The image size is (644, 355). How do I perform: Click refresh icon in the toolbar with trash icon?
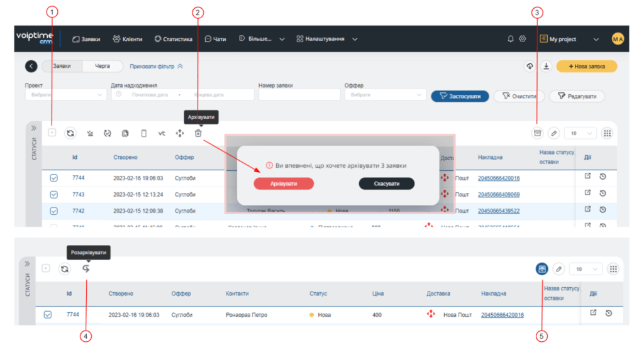click(x=70, y=133)
